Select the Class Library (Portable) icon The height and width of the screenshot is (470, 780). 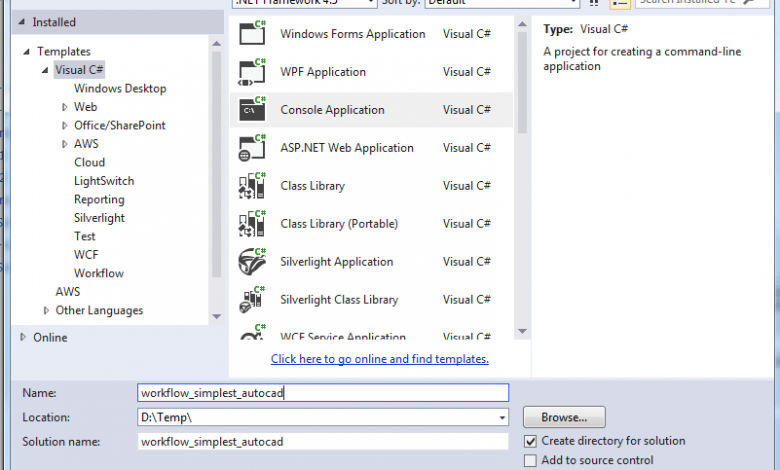pos(252,223)
